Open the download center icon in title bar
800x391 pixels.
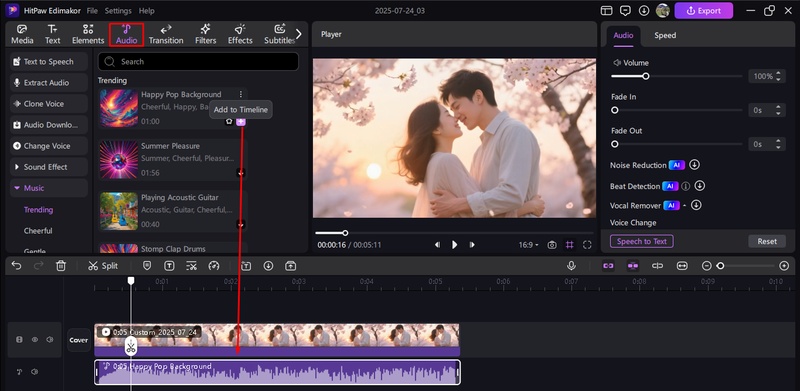click(644, 11)
